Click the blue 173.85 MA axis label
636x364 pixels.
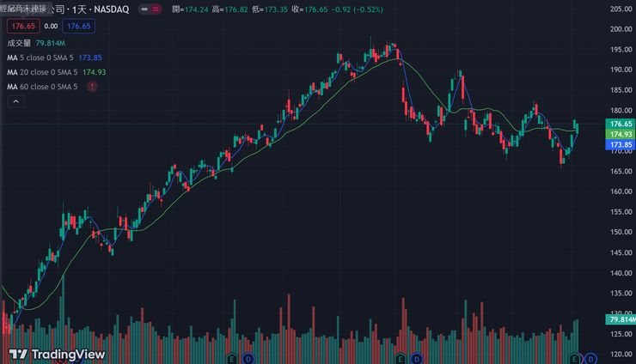tap(621, 145)
